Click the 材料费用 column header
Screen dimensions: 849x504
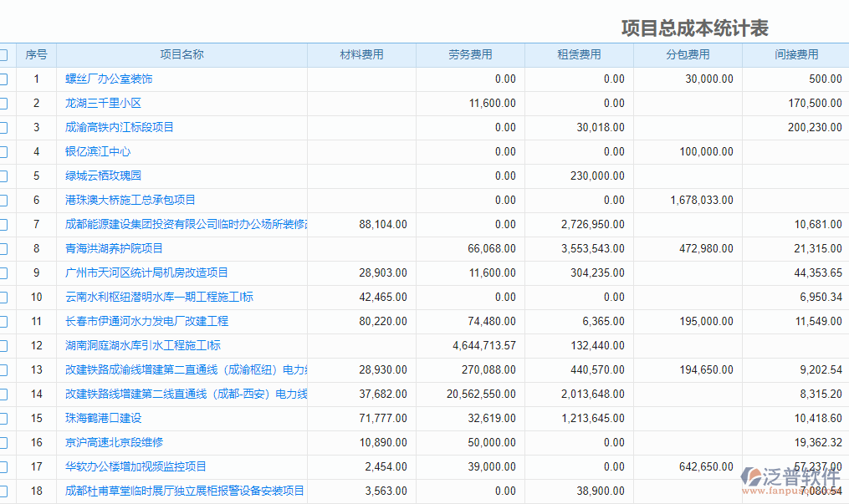tap(362, 54)
